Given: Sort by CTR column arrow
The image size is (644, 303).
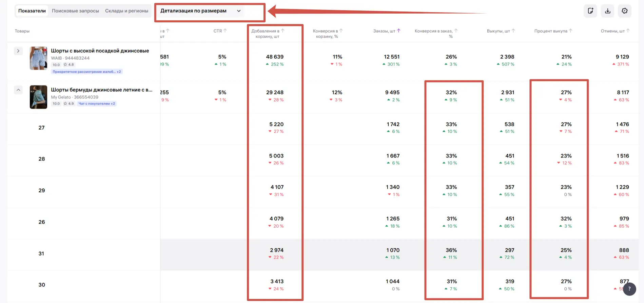Looking at the screenshot, I should pyautogui.click(x=225, y=31).
